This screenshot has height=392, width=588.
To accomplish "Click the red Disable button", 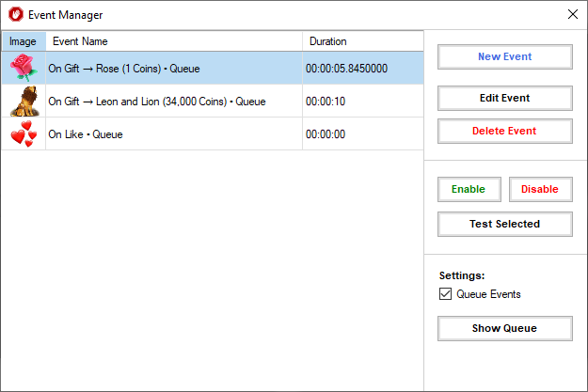I will coord(540,189).
